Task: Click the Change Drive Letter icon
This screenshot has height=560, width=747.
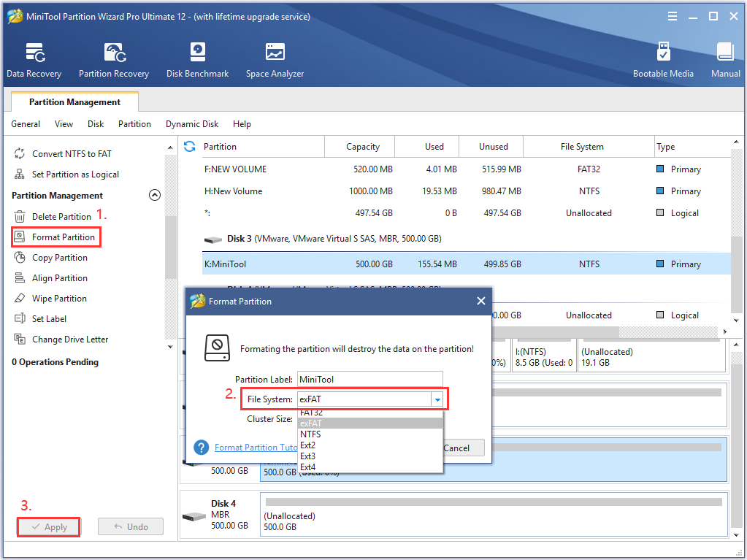Action: click(19, 339)
